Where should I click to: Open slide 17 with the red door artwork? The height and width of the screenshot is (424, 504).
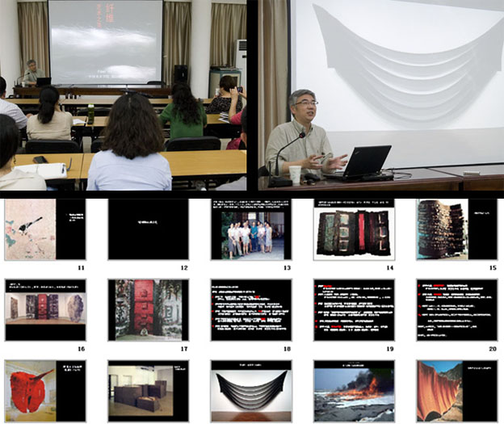148,310
